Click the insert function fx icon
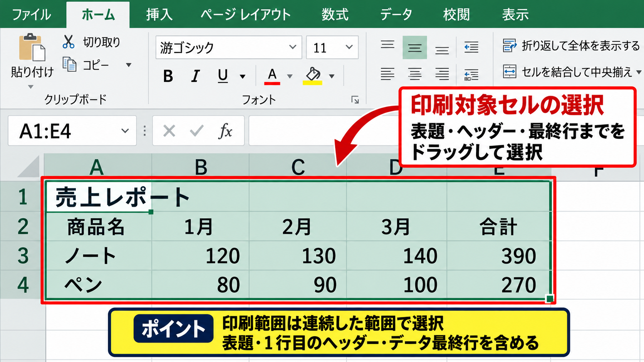 [x=225, y=131]
